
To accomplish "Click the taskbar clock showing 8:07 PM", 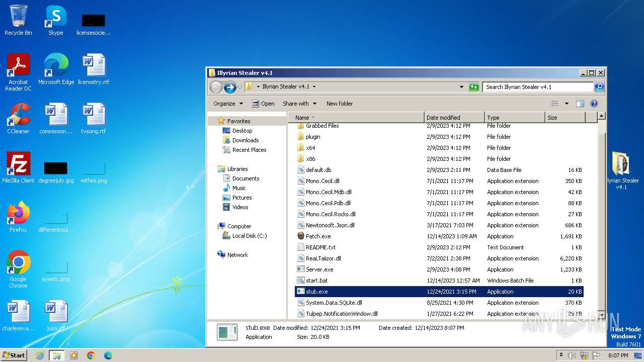I will tap(618, 355).
